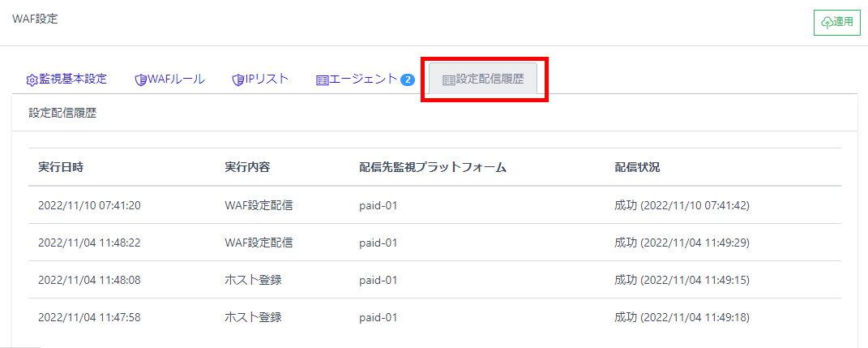868x348 pixels.
Task: Click status 成功 (2022/11/04 11:49:18)
Action: (x=682, y=317)
